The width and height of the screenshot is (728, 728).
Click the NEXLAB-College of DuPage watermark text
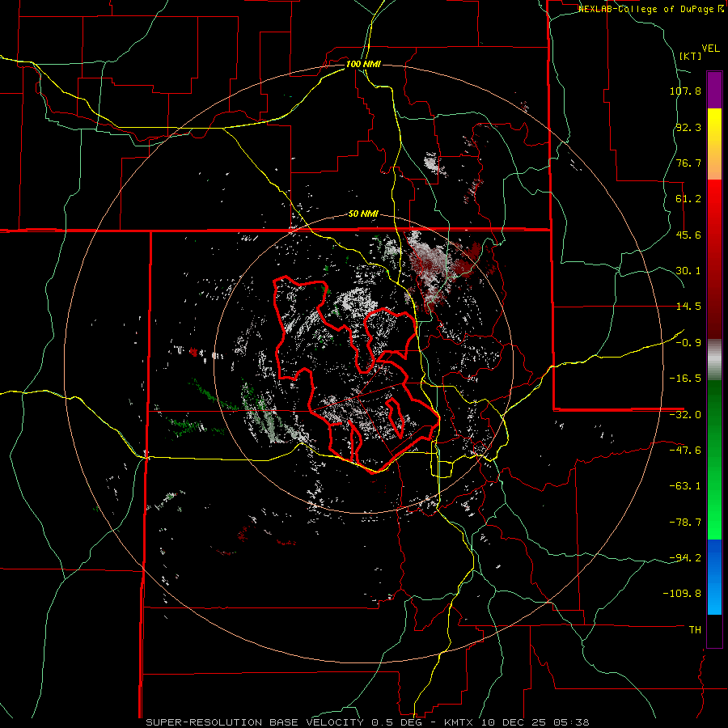pos(651,9)
